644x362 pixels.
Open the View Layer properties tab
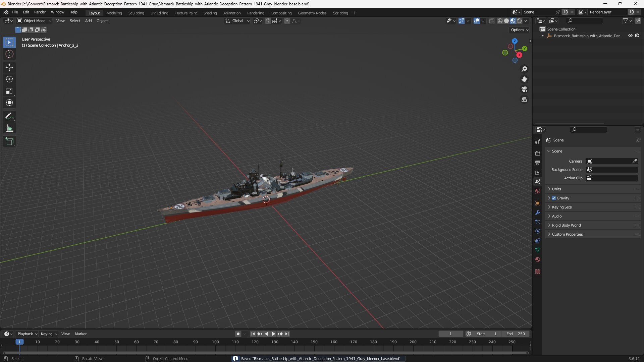click(538, 172)
